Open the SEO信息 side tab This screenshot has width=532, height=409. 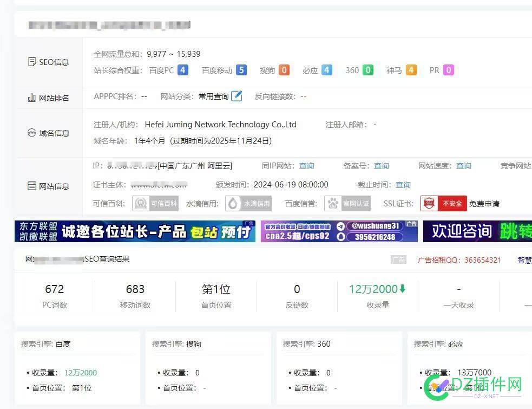[49, 62]
